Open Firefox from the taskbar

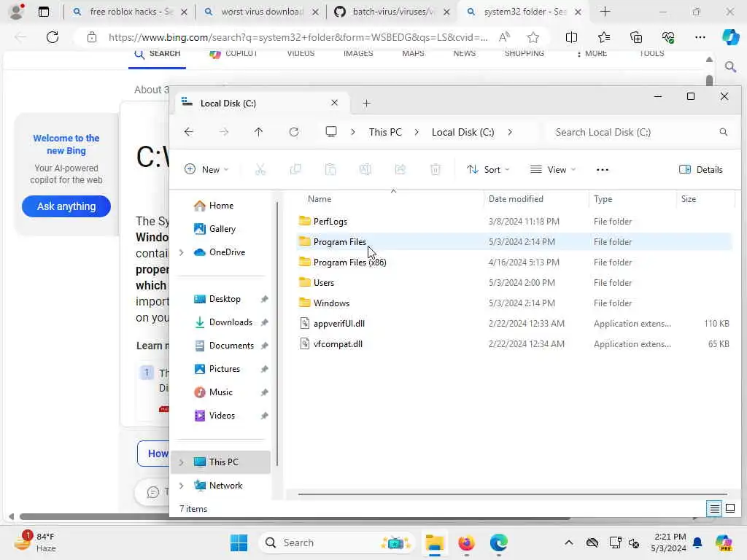coord(466,542)
